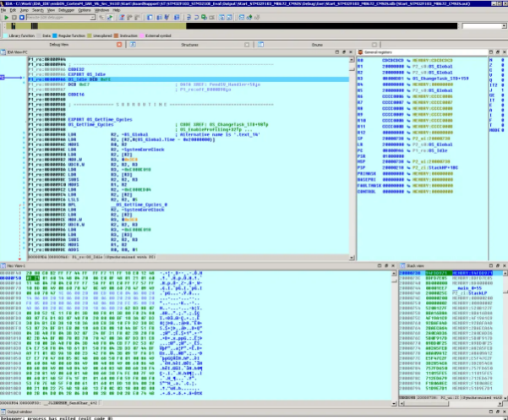Start the process with the green play button
The height and width of the screenshot is (420, 508).
pyautogui.click(x=6, y=18)
